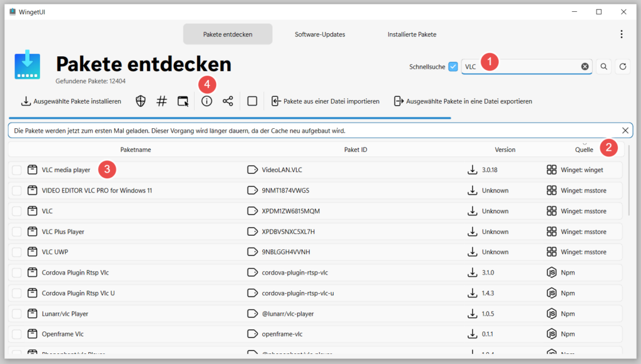This screenshot has width=641, height=364.
Task: Check the VLC media player checkbox
Action: (17, 170)
